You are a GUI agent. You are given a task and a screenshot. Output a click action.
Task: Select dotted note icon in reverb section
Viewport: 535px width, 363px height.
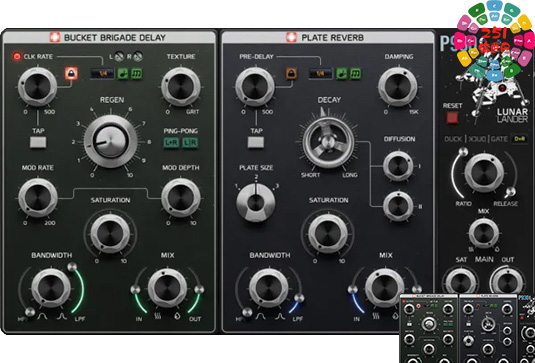point(342,73)
